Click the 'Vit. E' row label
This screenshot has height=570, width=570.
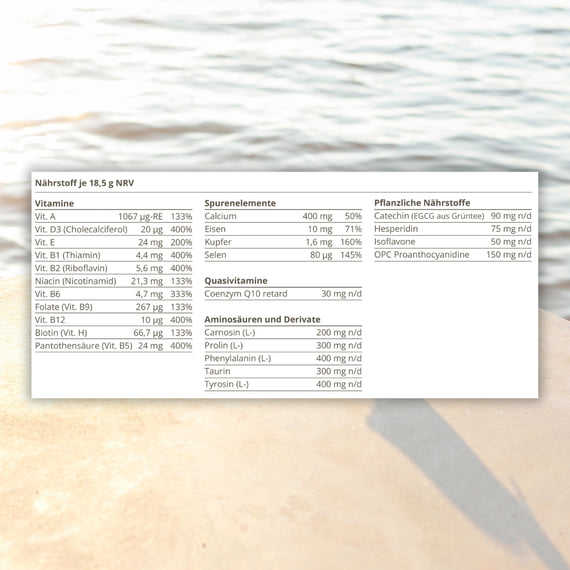(x=45, y=242)
